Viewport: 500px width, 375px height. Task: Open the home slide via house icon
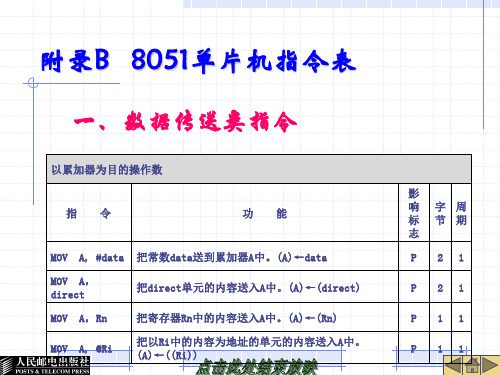[472, 366]
